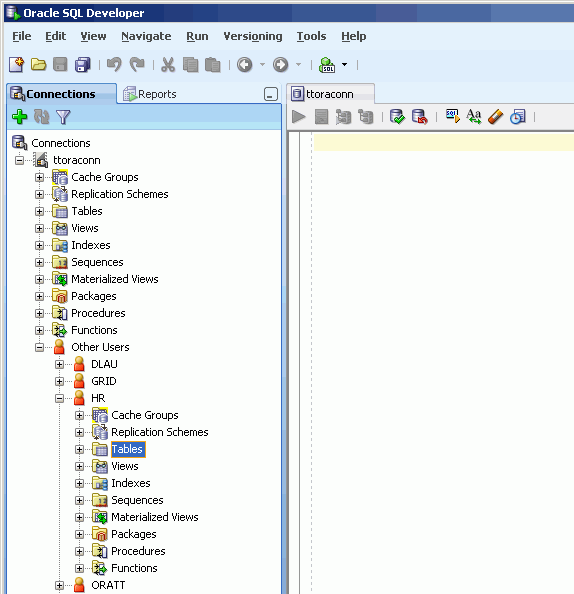Select the Connections tab
574x594 pixels.
point(61,94)
